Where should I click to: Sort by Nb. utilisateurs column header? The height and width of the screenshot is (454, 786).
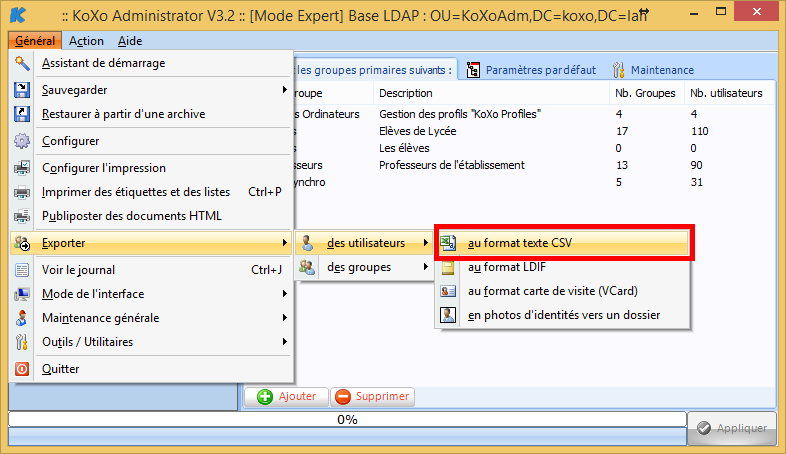(728, 93)
